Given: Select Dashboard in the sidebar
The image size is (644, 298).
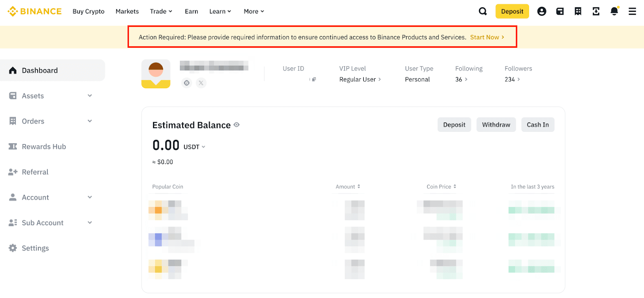Looking at the screenshot, I should tap(53, 70).
